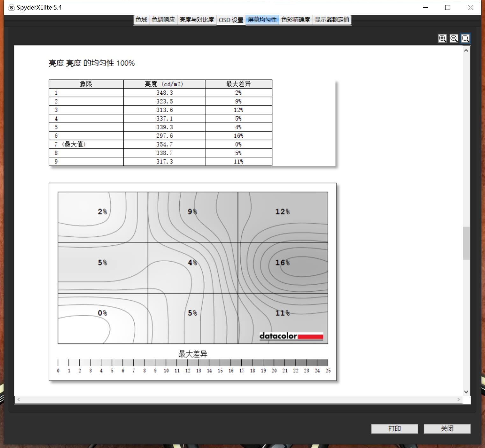Click the horizontal scrollbar left arrow
This screenshot has width=485, height=448.
19,400
